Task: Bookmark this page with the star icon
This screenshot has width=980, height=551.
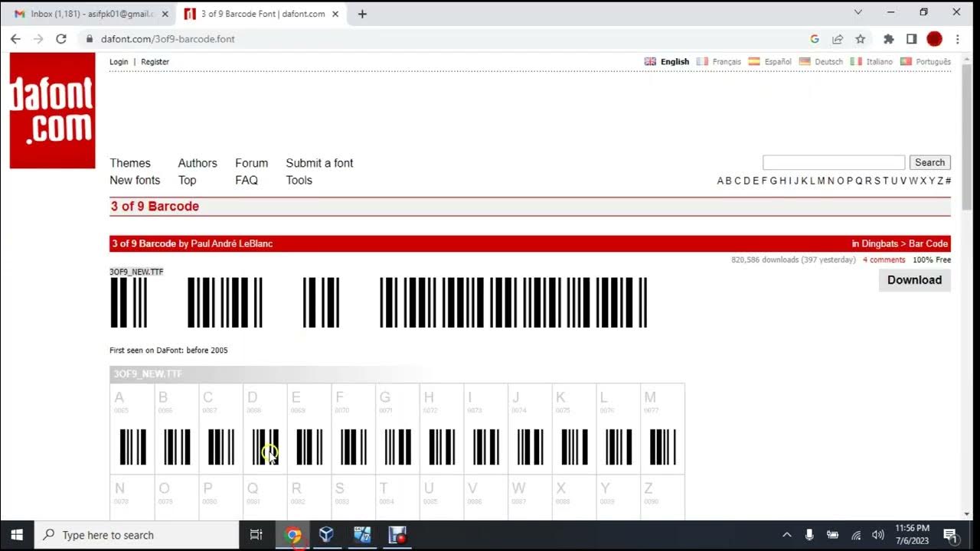Action: pyautogui.click(x=861, y=39)
